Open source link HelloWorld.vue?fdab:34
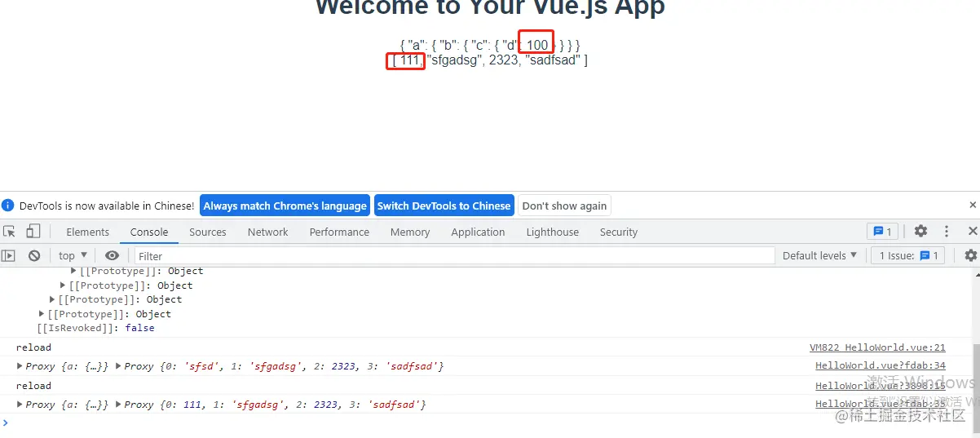 click(x=881, y=366)
